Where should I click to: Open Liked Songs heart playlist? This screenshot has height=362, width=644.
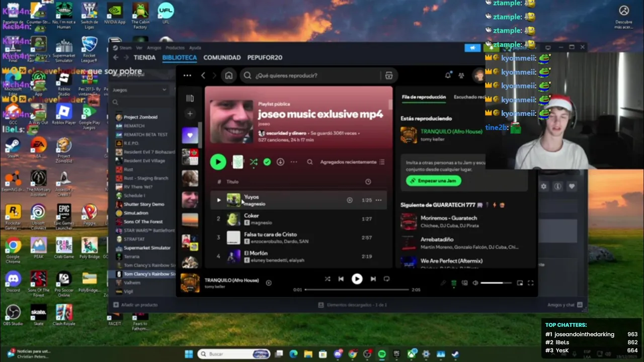[x=190, y=135]
